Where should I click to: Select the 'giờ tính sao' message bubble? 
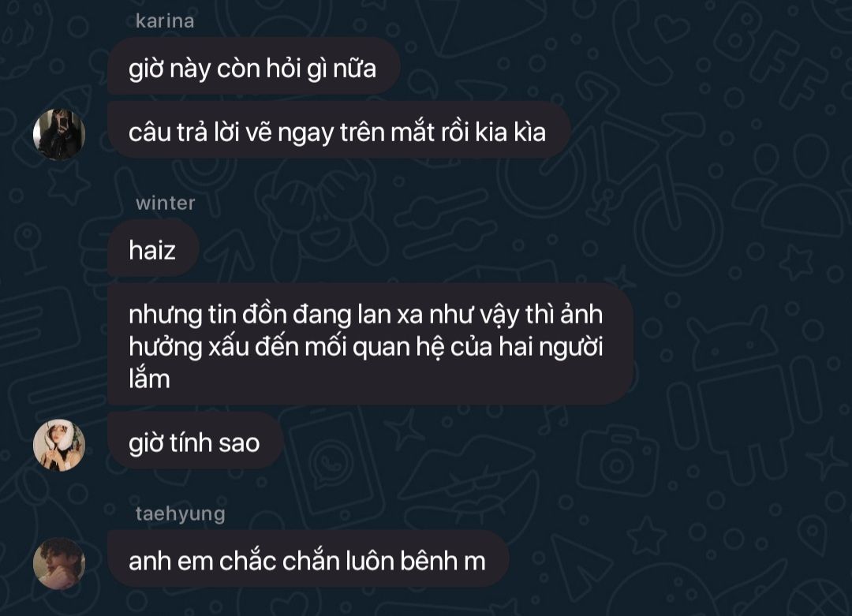click(x=195, y=441)
